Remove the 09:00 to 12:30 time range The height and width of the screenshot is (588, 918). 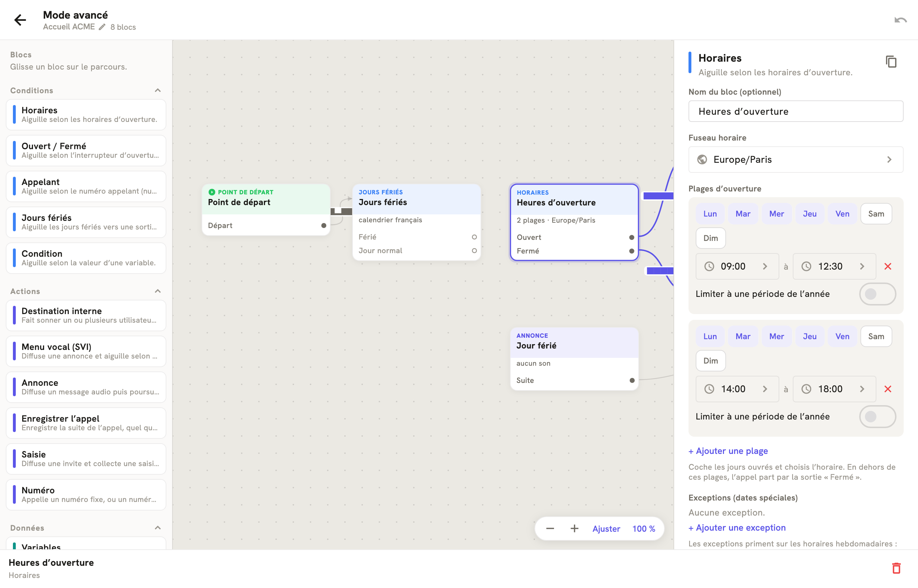pos(888,266)
